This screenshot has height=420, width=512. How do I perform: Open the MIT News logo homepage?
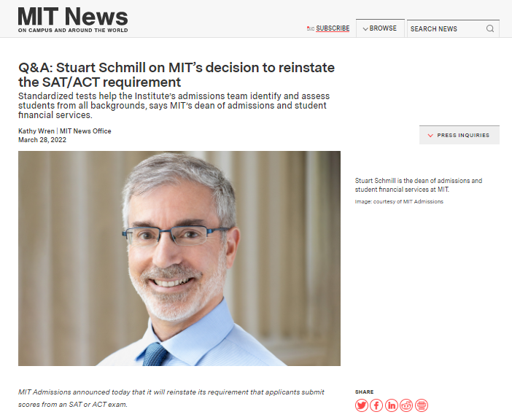73,19
